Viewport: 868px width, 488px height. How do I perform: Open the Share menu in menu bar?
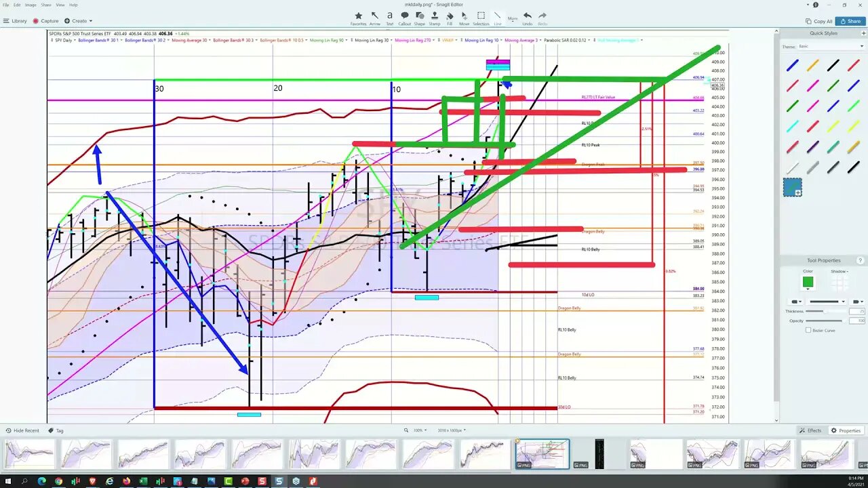coord(45,5)
